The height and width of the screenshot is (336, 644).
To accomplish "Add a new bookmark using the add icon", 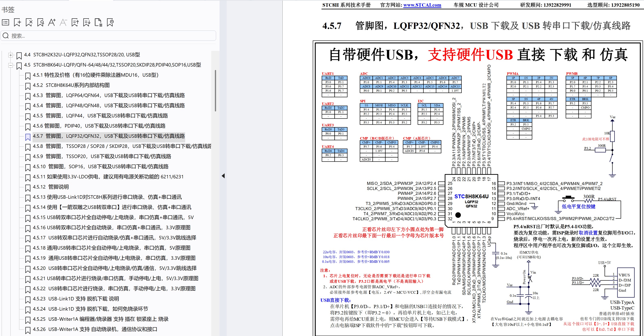I will pyautogui.click(x=17, y=23).
